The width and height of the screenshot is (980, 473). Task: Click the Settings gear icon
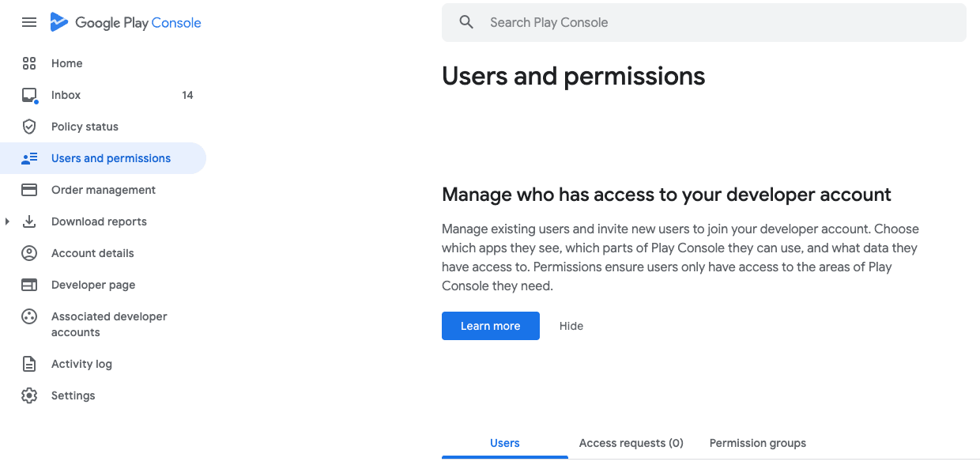click(29, 395)
